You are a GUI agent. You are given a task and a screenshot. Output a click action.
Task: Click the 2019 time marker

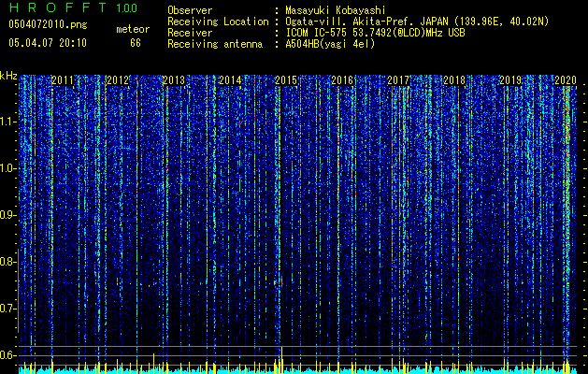(510, 80)
